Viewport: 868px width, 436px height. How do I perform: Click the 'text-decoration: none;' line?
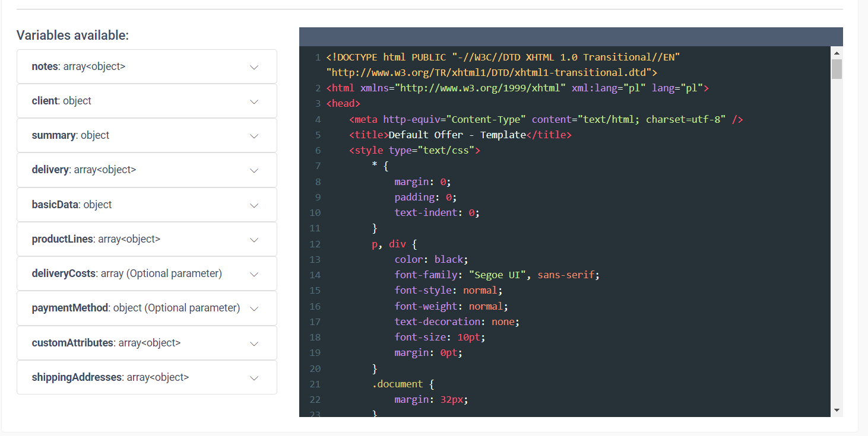(457, 322)
